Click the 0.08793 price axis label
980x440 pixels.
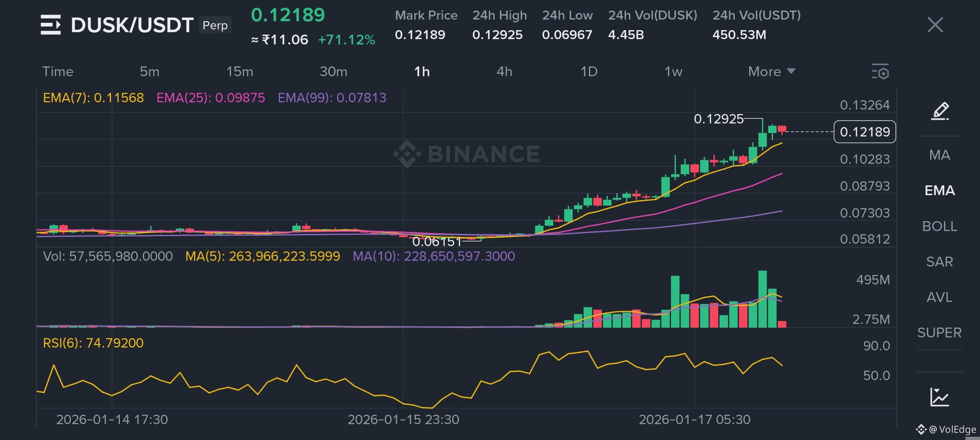(x=865, y=186)
